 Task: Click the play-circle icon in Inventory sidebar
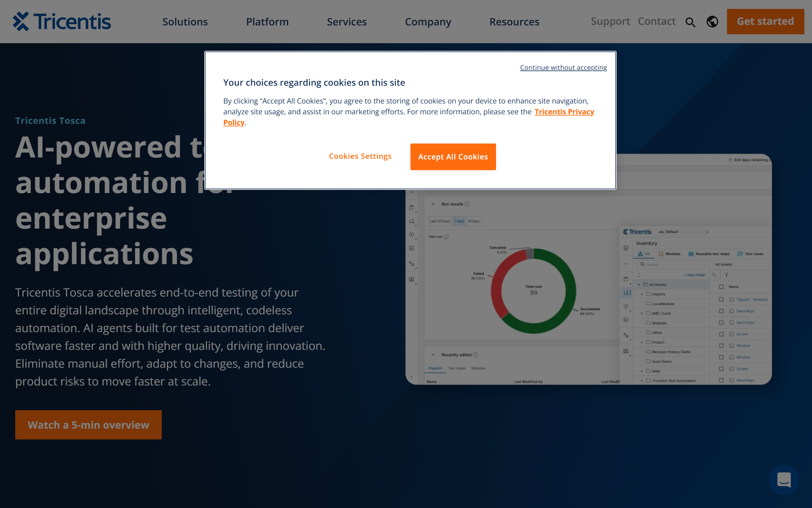[626, 306]
